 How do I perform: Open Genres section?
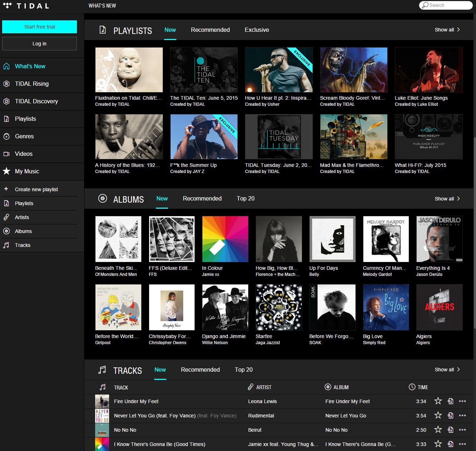[42, 136]
